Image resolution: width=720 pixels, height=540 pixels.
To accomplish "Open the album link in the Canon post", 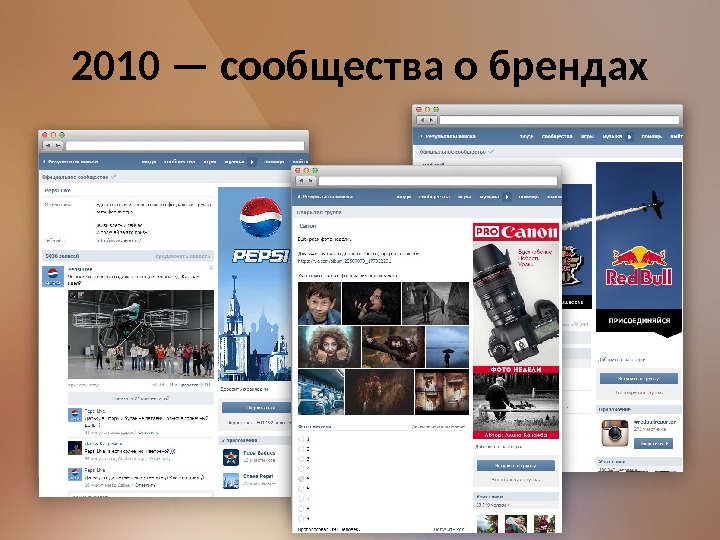I will [344, 261].
